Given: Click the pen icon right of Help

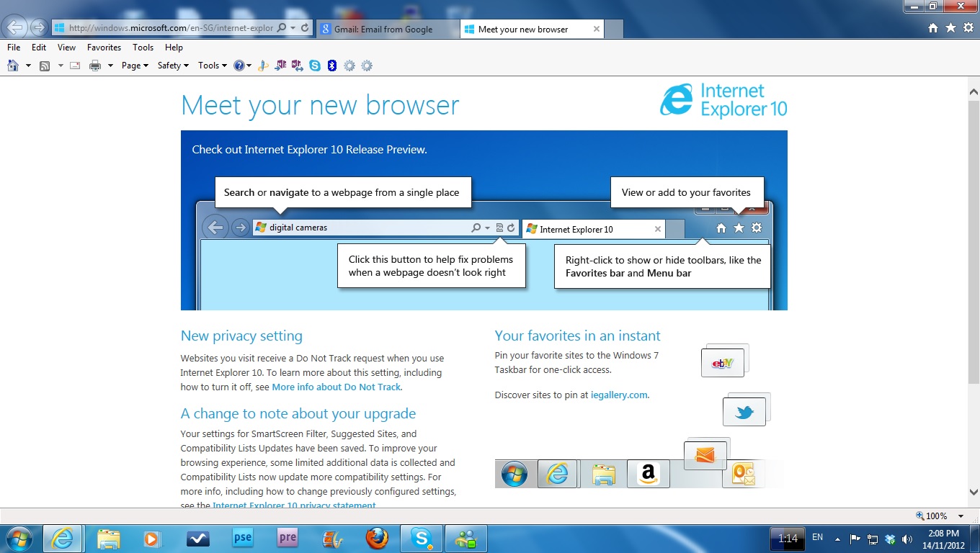Looking at the screenshot, I should pos(264,66).
